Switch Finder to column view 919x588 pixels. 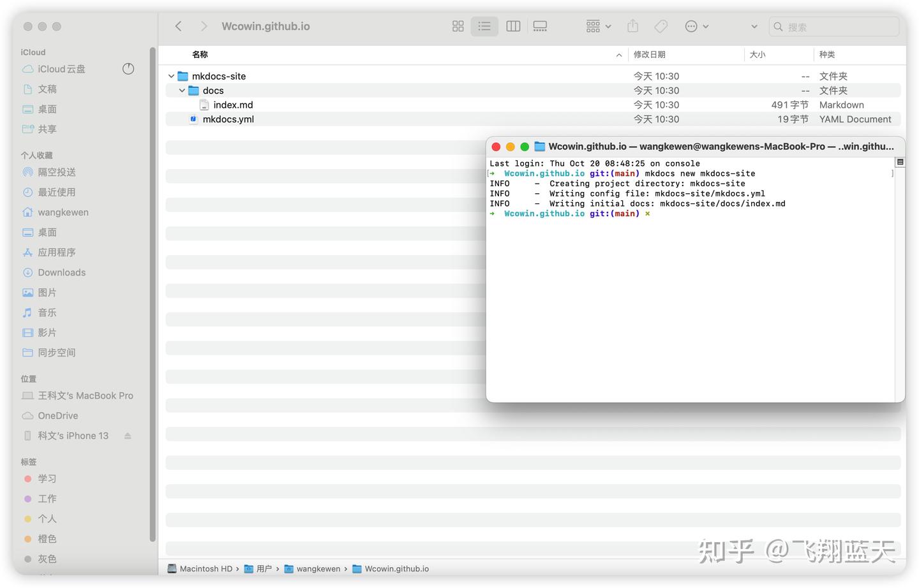coord(513,26)
